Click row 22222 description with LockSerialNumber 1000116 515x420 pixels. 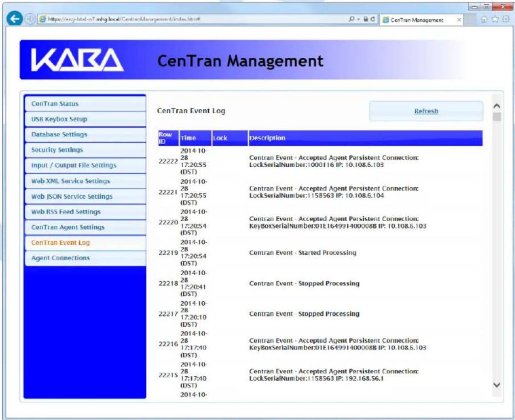click(334, 161)
